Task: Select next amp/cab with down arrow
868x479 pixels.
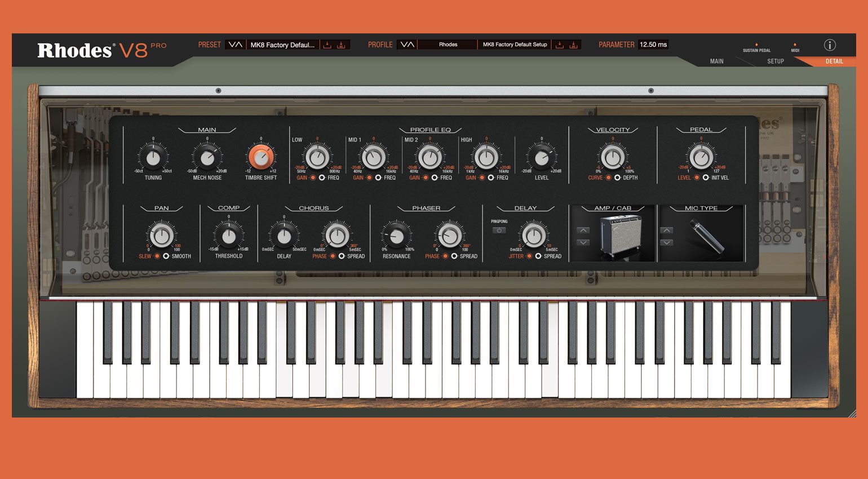Action: pyautogui.click(x=583, y=242)
